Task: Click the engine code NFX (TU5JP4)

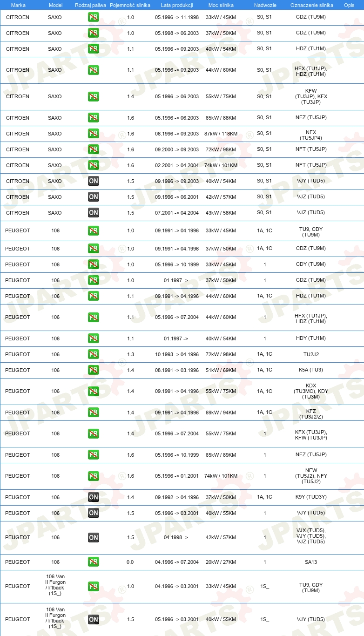Action: pos(311,135)
